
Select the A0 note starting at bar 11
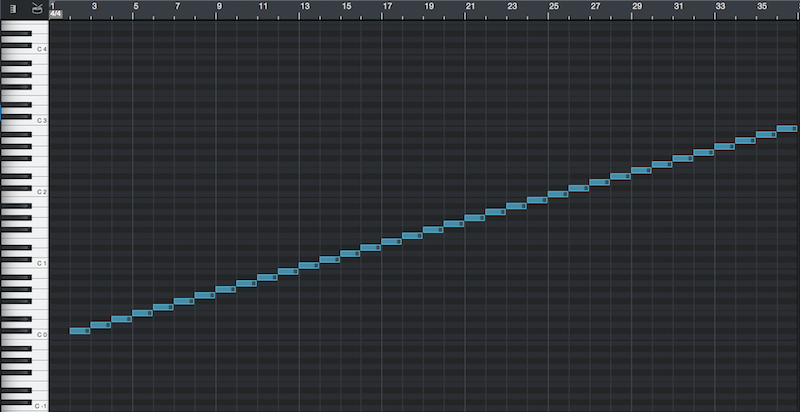click(267, 277)
